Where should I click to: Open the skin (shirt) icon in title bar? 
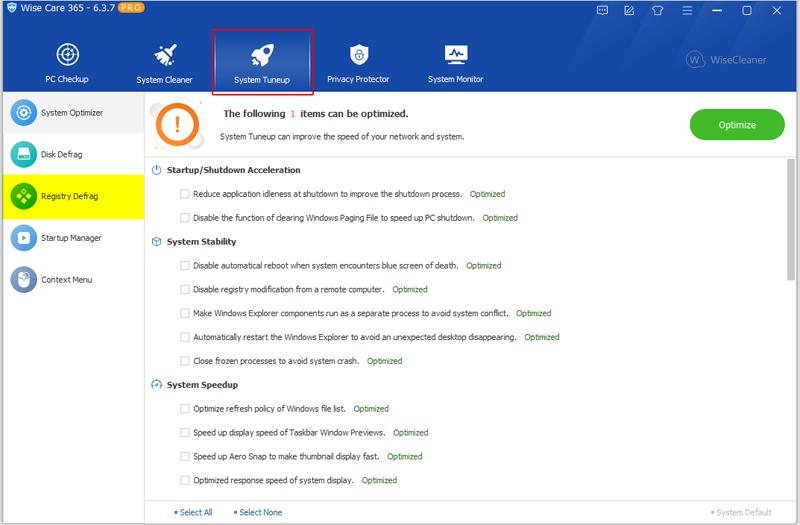pyautogui.click(x=657, y=10)
